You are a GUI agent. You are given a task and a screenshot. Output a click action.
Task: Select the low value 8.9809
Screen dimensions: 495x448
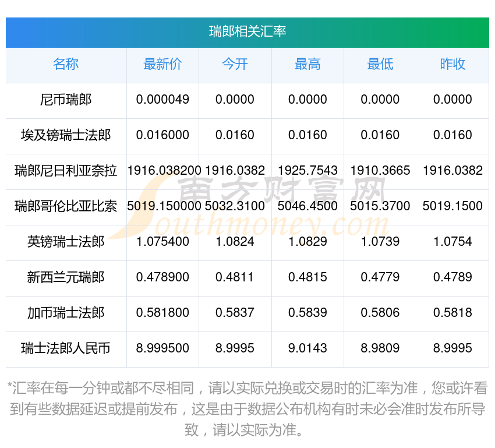click(380, 348)
